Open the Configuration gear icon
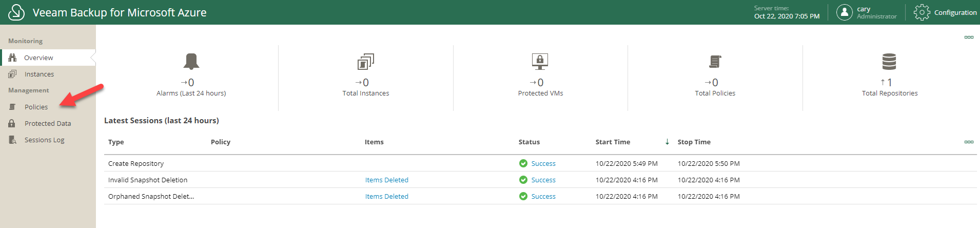The height and width of the screenshot is (228, 980). pos(922,12)
